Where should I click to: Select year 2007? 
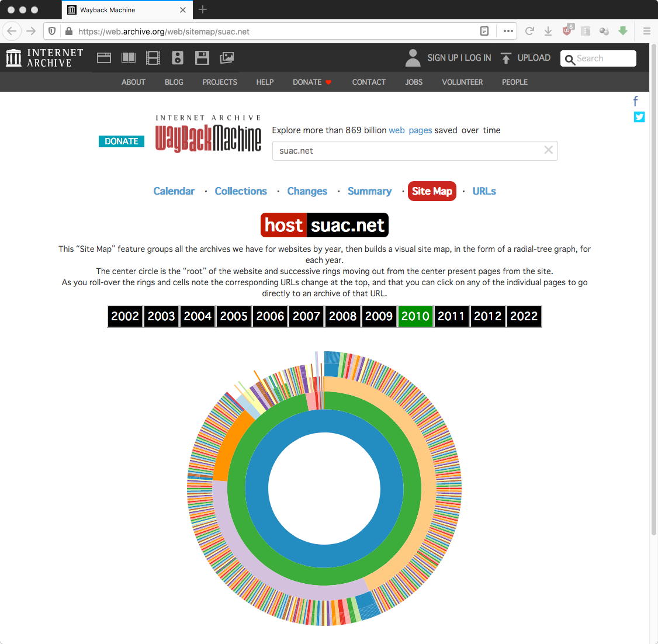click(306, 316)
